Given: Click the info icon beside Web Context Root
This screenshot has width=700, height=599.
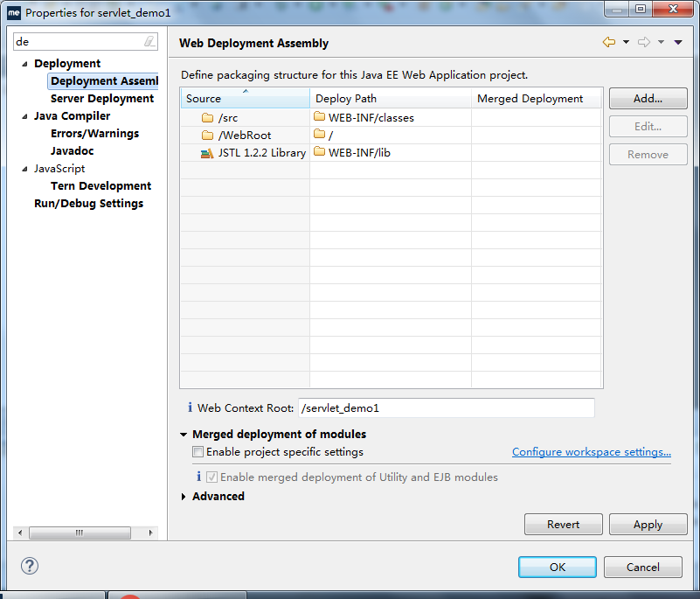Looking at the screenshot, I should click(191, 407).
